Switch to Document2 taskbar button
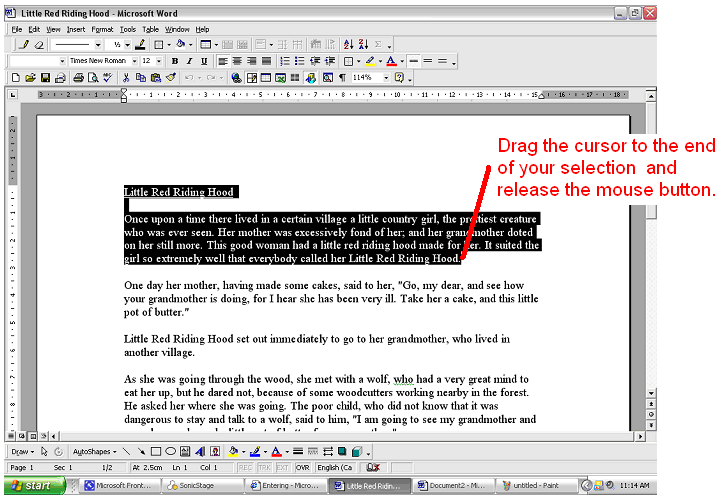This screenshot has width=722, height=501. point(452,485)
